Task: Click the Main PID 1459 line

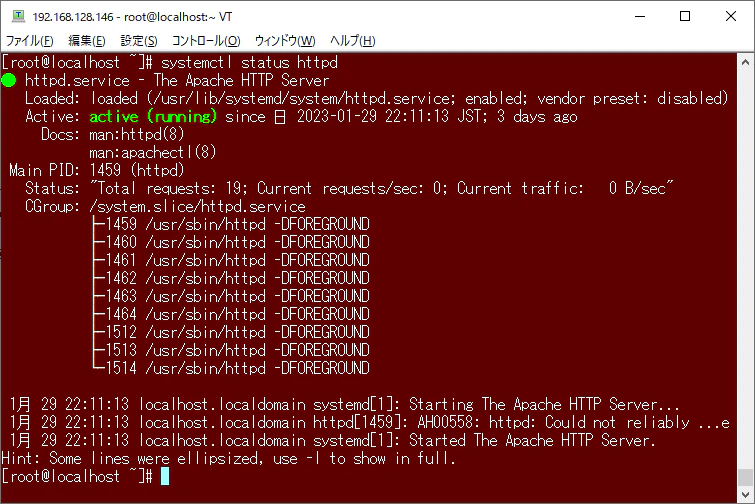Action: tap(97, 170)
